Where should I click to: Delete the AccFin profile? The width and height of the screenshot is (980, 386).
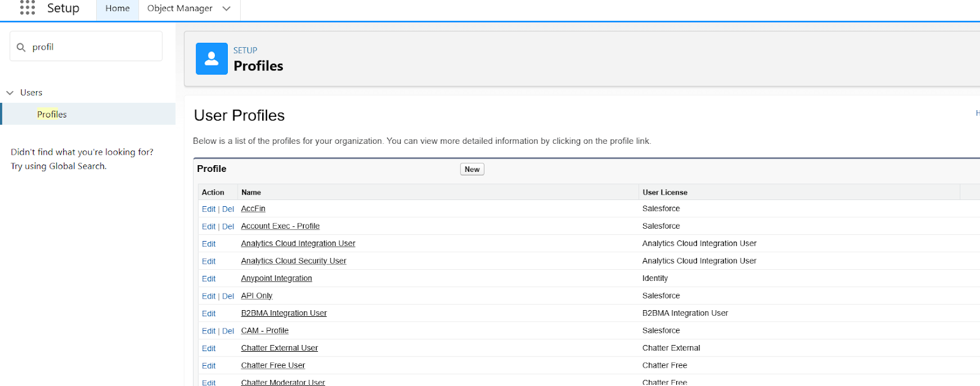tap(228, 209)
